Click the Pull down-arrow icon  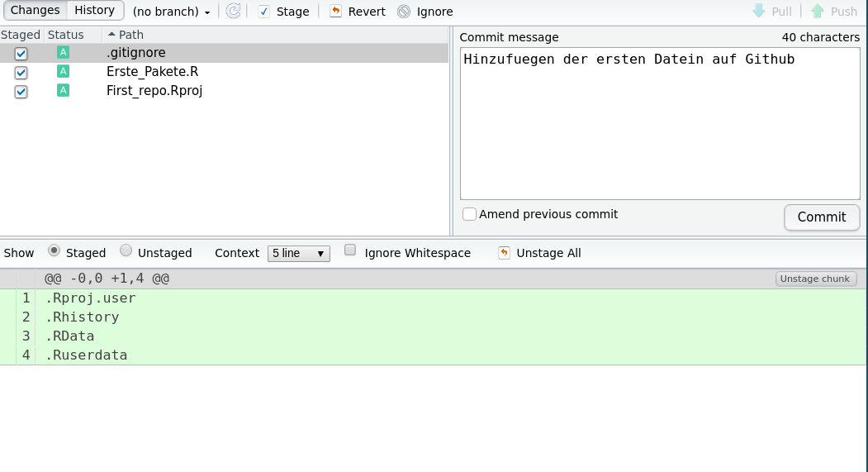(759, 12)
